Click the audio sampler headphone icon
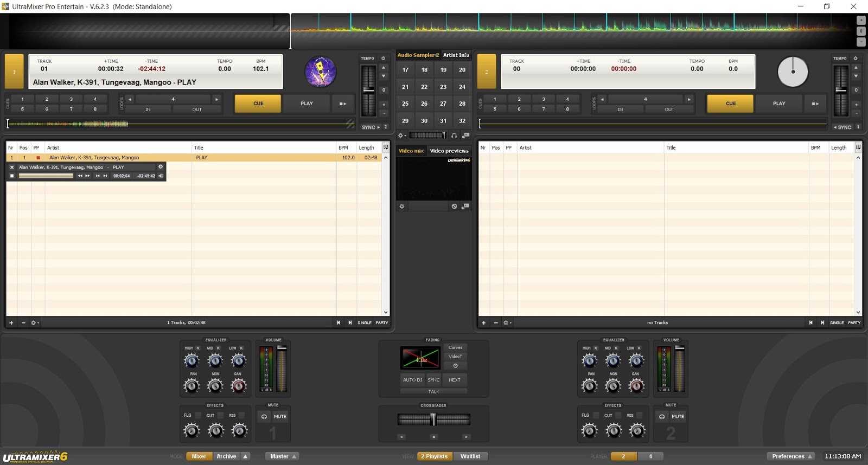The image size is (868, 465). (x=454, y=135)
